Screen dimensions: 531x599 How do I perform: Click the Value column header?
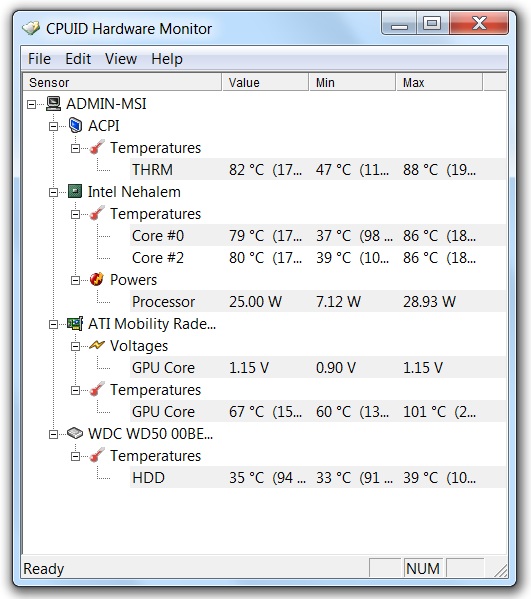click(265, 83)
